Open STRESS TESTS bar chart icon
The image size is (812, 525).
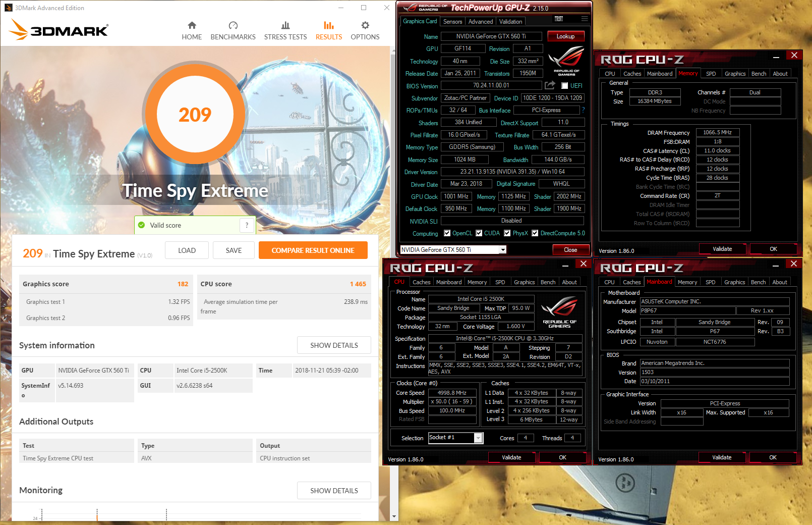click(285, 25)
